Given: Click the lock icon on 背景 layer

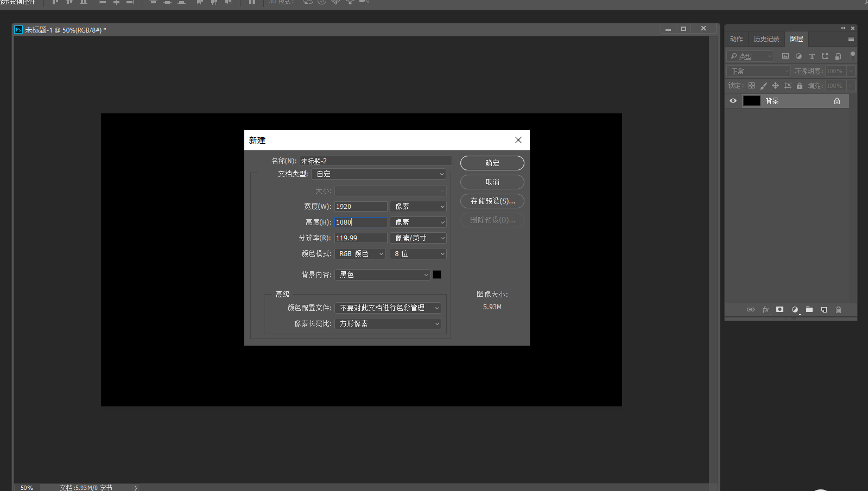Looking at the screenshot, I should tap(837, 101).
